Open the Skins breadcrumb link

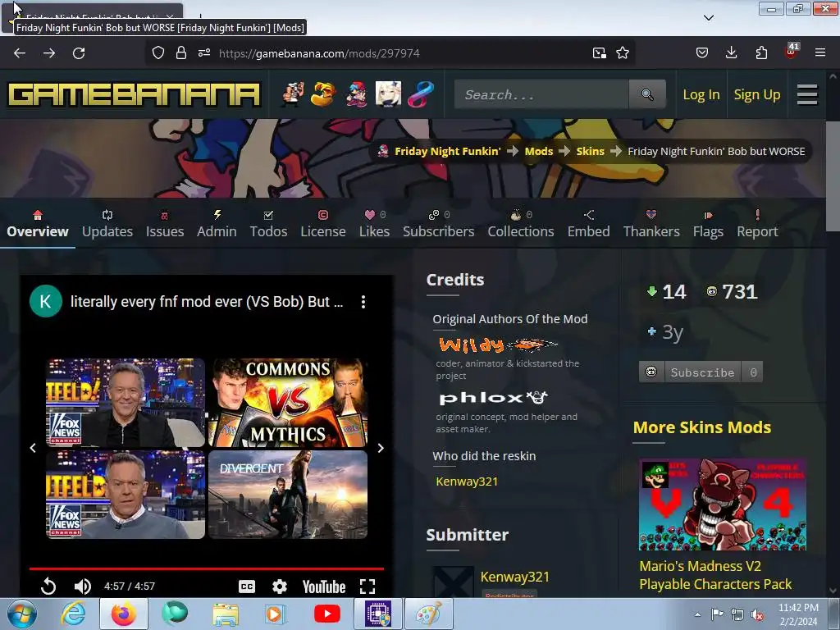(590, 152)
